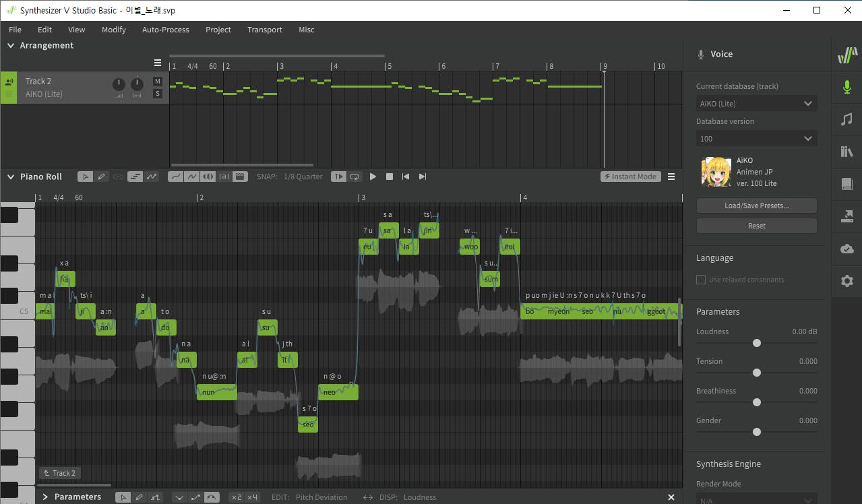Screen dimensions: 862x504
Task: Select the pencil tool in Piano Roll toolbar
Action: tap(101, 177)
